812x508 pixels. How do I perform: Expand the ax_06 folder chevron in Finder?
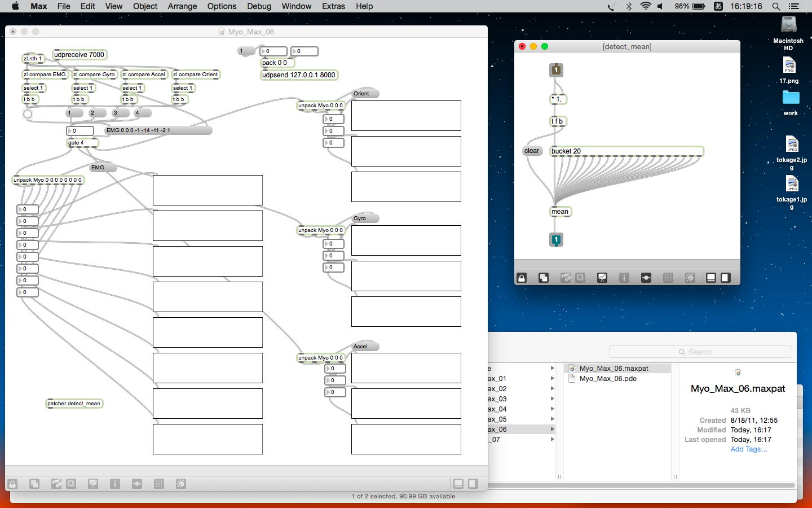coord(552,430)
